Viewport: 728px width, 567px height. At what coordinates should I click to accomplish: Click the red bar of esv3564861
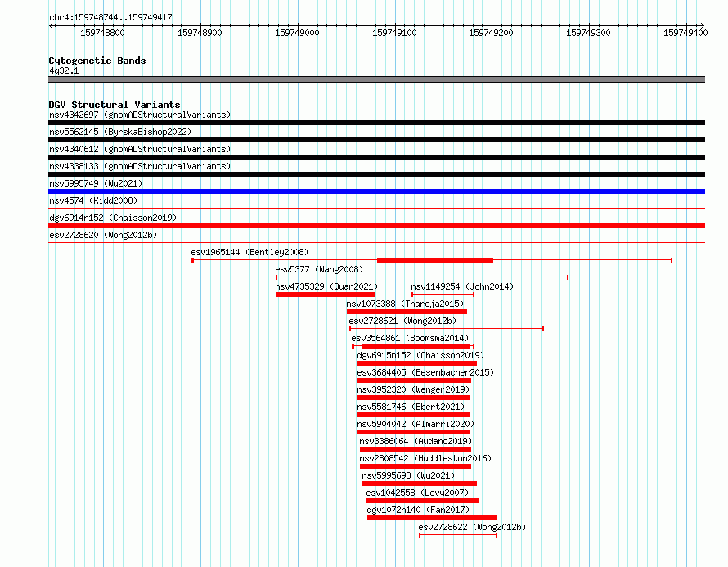tap(416, 346)
